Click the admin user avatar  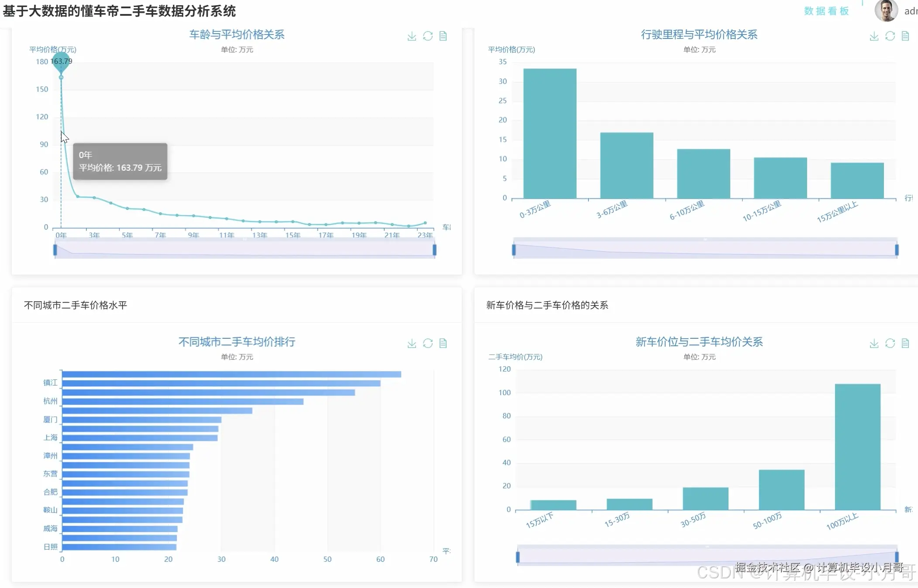coord(886,10)
